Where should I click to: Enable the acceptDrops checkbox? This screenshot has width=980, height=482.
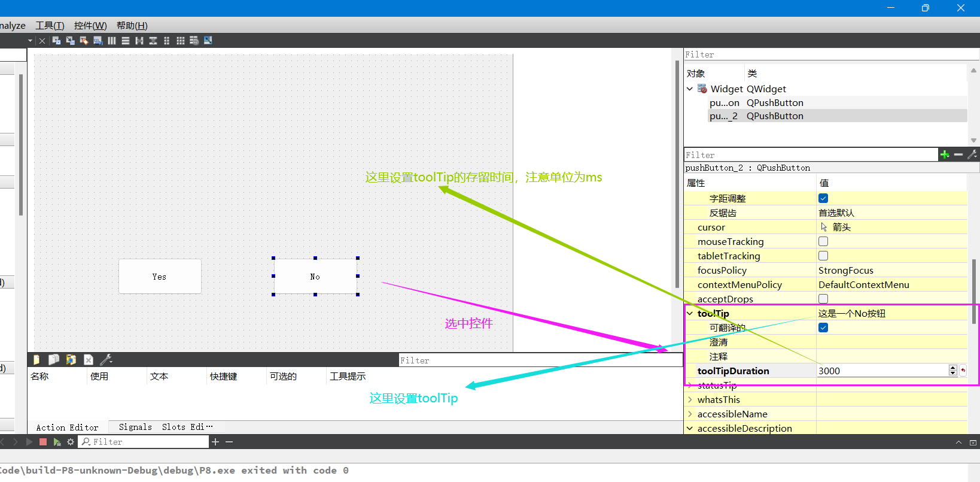823,299
